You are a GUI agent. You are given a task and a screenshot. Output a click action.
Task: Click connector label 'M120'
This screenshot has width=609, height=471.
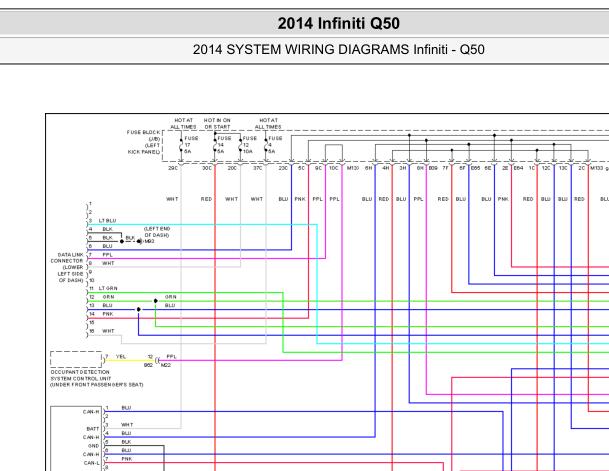click(353, 168)
